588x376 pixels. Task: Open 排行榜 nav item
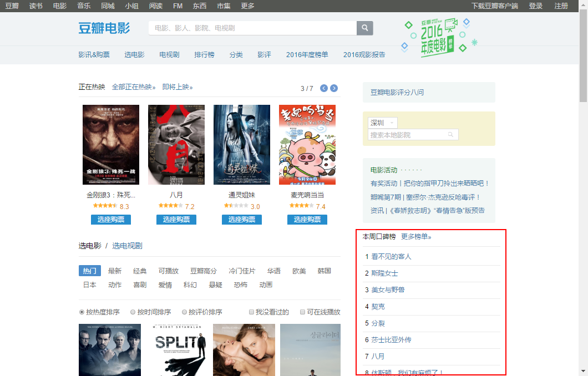pos(204,55)
